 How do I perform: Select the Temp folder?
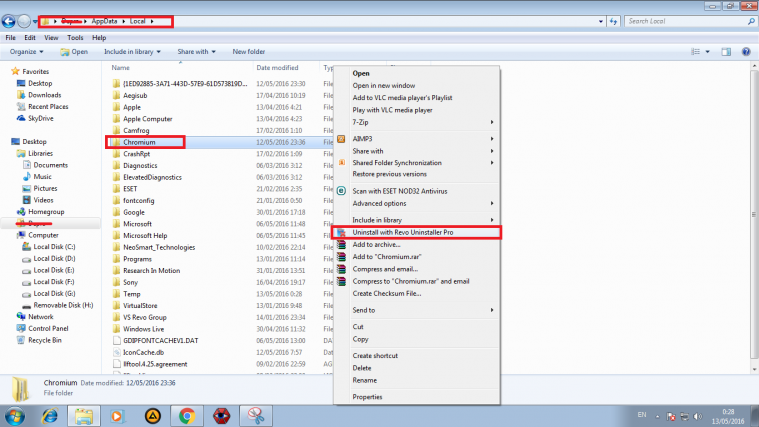(x=131, y=294)
